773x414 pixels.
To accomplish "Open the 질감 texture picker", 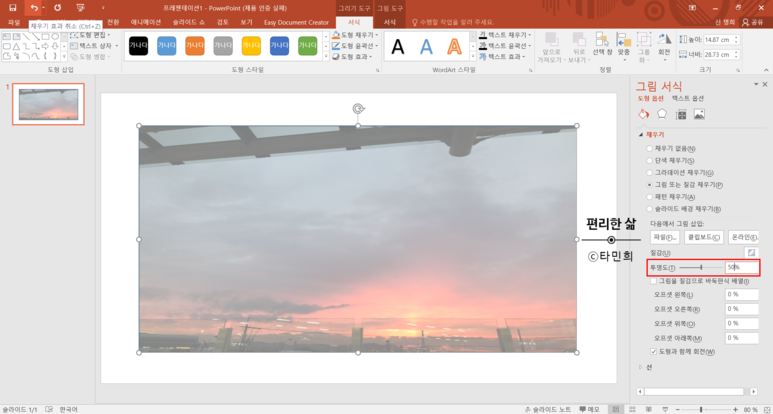I will tap(751, 252).
